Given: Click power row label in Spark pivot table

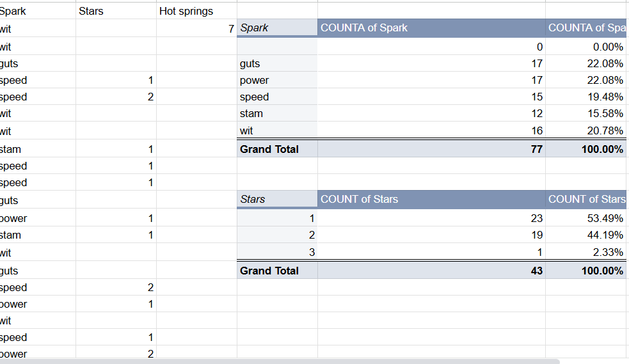Looking at the screenshot, I should pos(277,80).
